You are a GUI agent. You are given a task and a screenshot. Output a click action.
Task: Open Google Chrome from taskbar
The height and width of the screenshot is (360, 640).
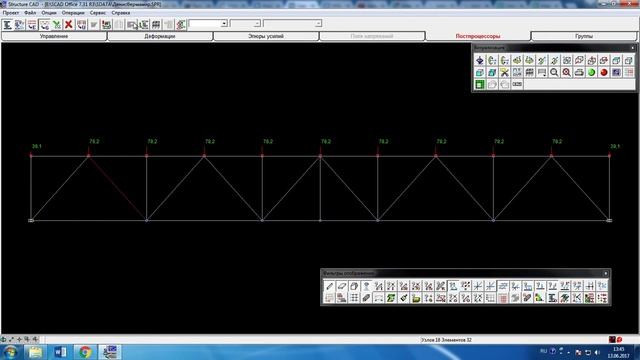[85, 352]
